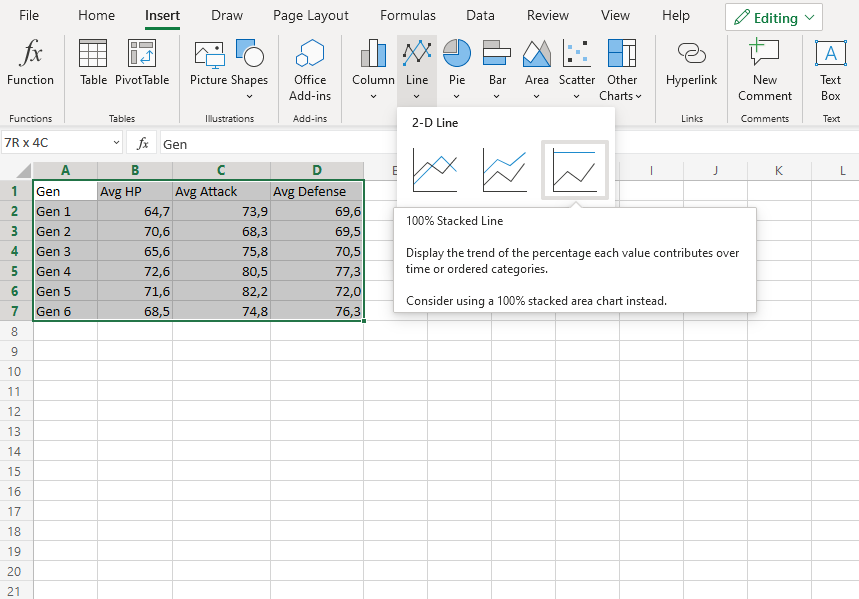
Task: Open the Editing mode dropdown
Action: [773, 16]
